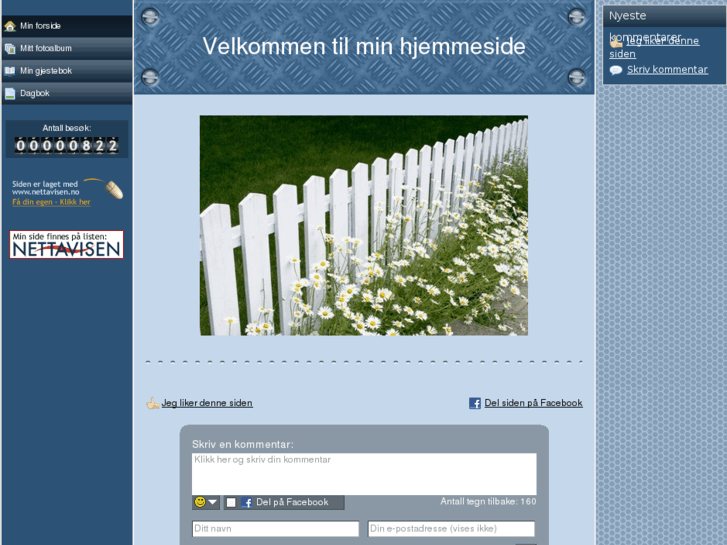Open Min forside menu item
Viewport: 727px width, 545px height.
tap(67, 26)
